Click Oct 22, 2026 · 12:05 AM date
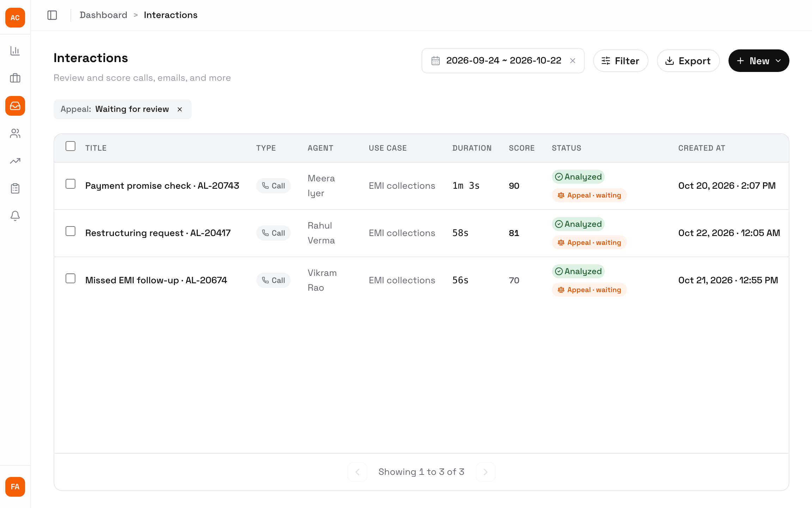Viewport: 812px width, 508px height. (729, 233)
